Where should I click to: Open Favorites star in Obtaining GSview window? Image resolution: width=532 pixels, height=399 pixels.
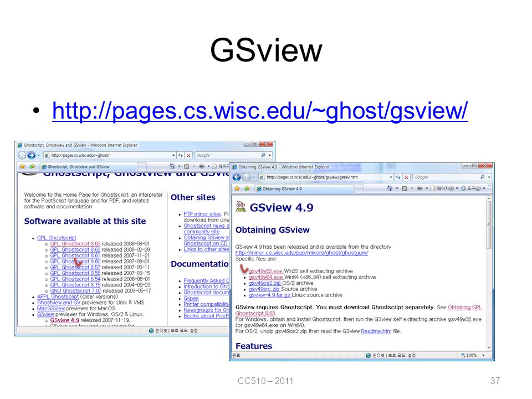[237, 188]
